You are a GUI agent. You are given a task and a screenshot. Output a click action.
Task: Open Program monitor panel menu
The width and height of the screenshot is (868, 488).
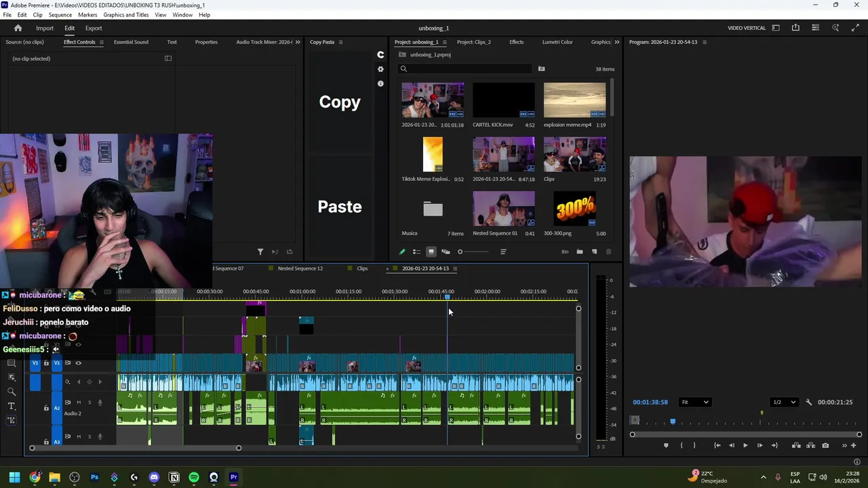pos(704,42)
